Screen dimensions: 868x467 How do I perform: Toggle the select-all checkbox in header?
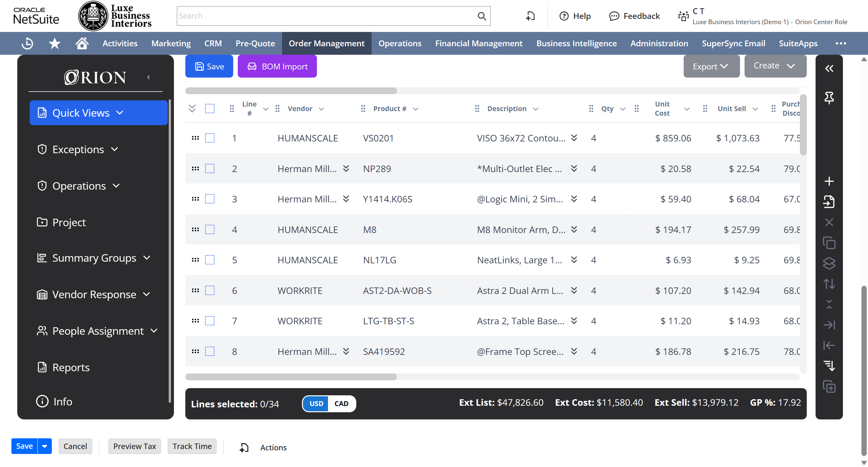click(x=209, y=108)
